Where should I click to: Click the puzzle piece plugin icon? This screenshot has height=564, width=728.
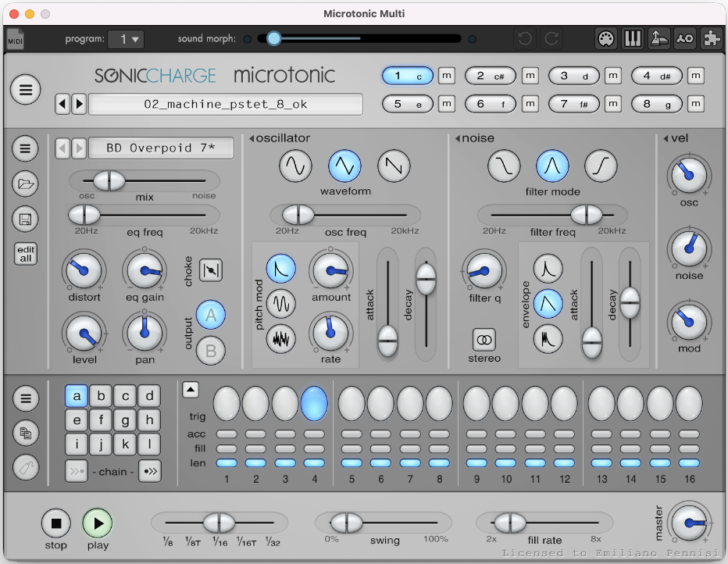712,38
